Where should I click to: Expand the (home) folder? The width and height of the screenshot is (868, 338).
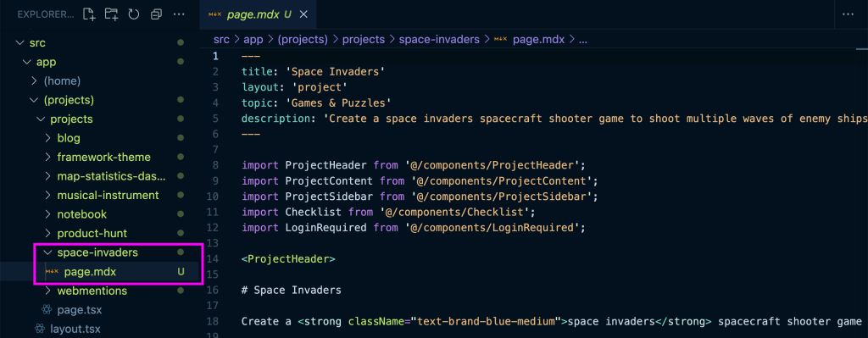34,80
